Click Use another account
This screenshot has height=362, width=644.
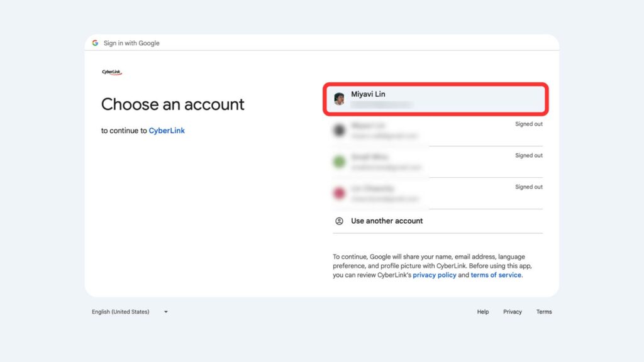coord(438,221)
